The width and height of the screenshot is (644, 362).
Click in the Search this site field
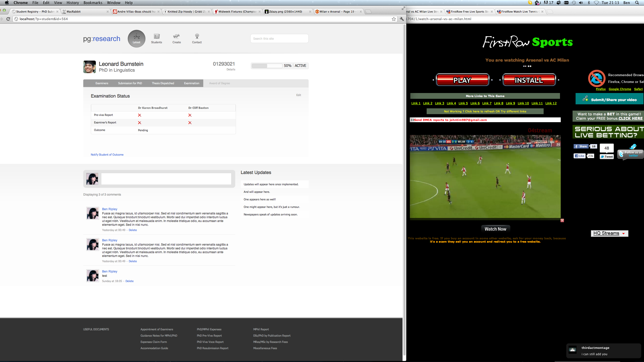point(279,38)
